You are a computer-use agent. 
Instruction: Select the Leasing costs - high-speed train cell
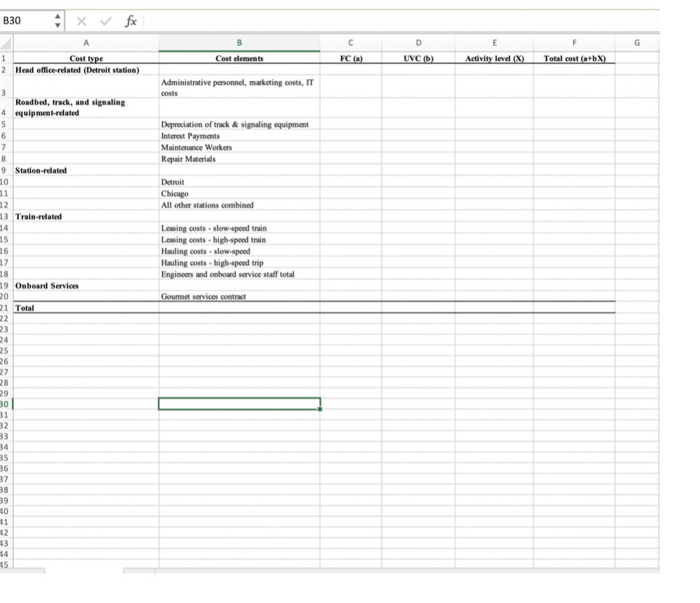tap(239, 239)
